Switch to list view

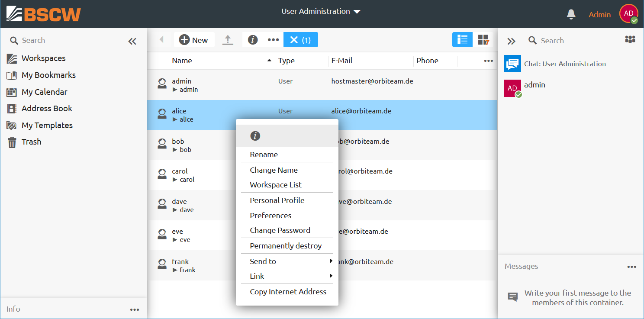pos(462,40)
